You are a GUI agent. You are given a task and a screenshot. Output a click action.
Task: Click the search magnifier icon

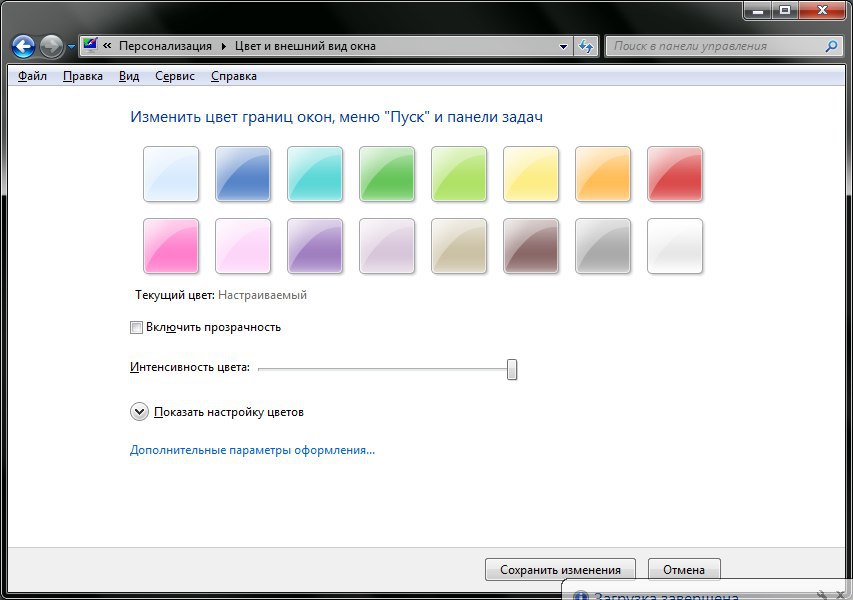(831, 46)
